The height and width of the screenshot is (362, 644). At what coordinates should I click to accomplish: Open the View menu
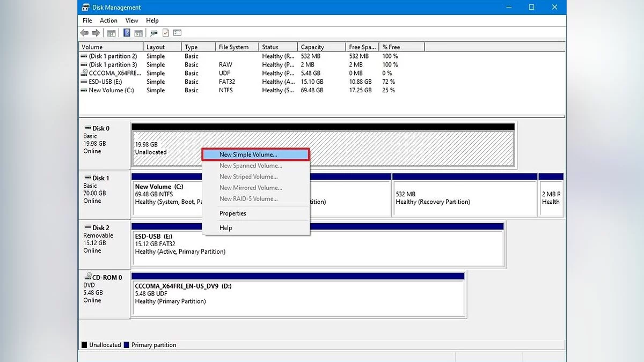tap(131, 20)
